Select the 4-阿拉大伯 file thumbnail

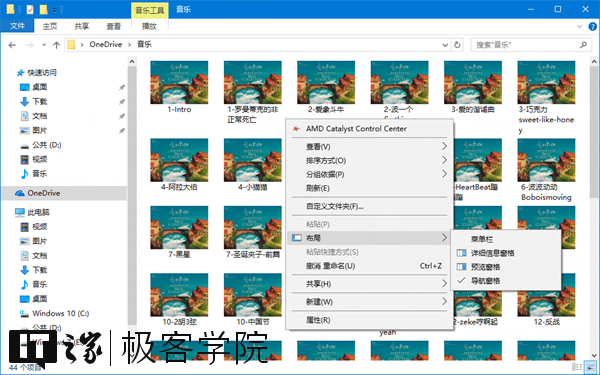tap(179, 160)
